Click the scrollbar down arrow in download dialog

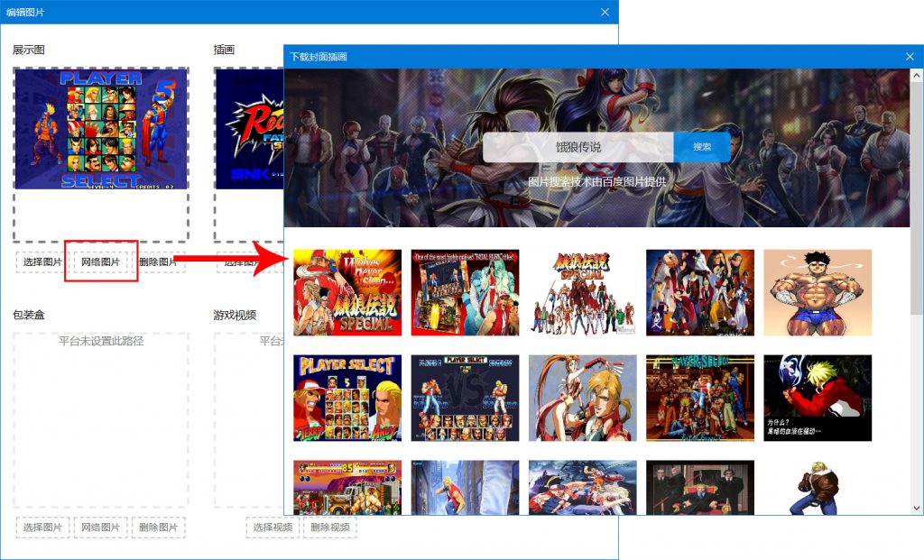[x=916, y=507]
